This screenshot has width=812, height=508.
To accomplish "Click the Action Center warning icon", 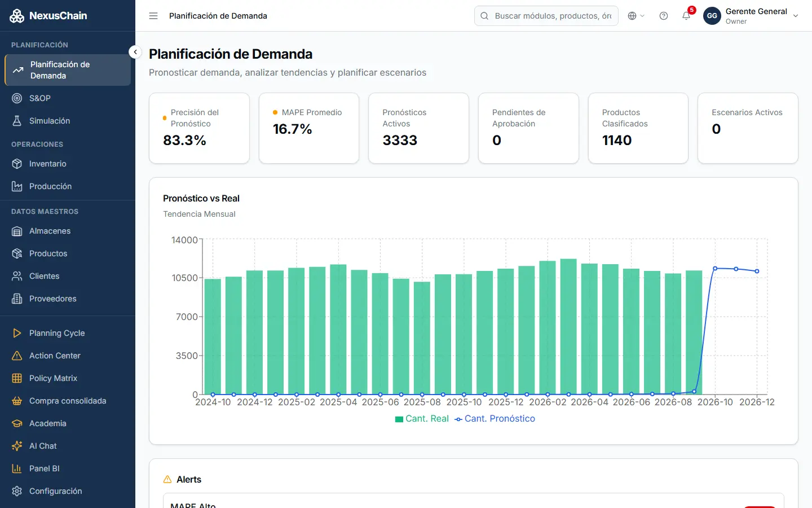I will (17, 356).
